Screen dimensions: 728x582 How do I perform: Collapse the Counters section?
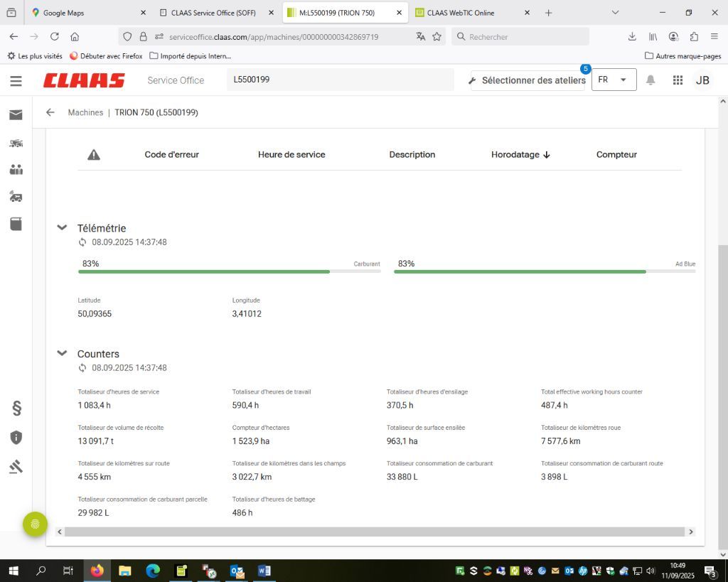tap(62, 353)
